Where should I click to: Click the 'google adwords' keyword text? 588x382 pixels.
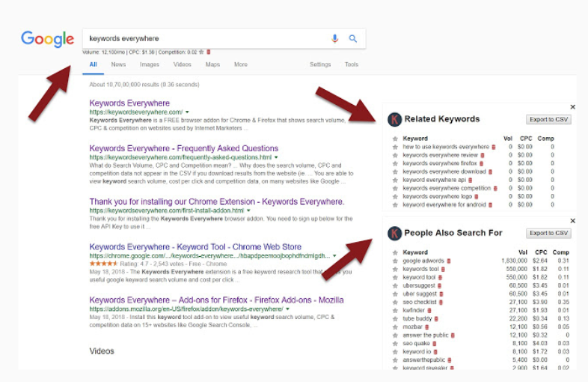(x=423, y=261)
